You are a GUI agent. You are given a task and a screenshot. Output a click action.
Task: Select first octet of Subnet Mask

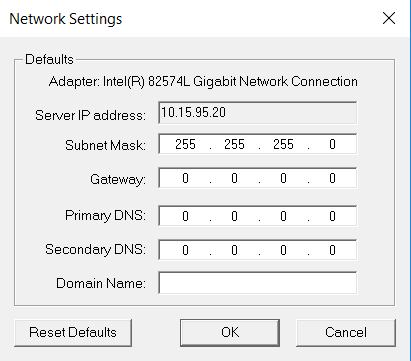click(185, 144)
